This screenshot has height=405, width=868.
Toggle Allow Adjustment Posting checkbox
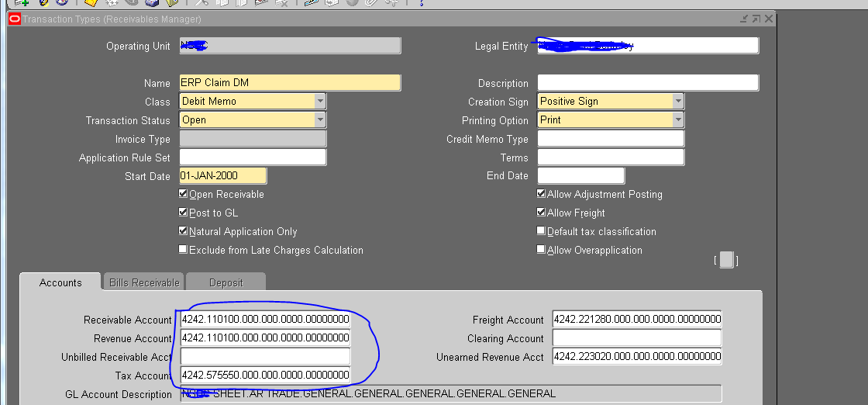click(542, 194)
